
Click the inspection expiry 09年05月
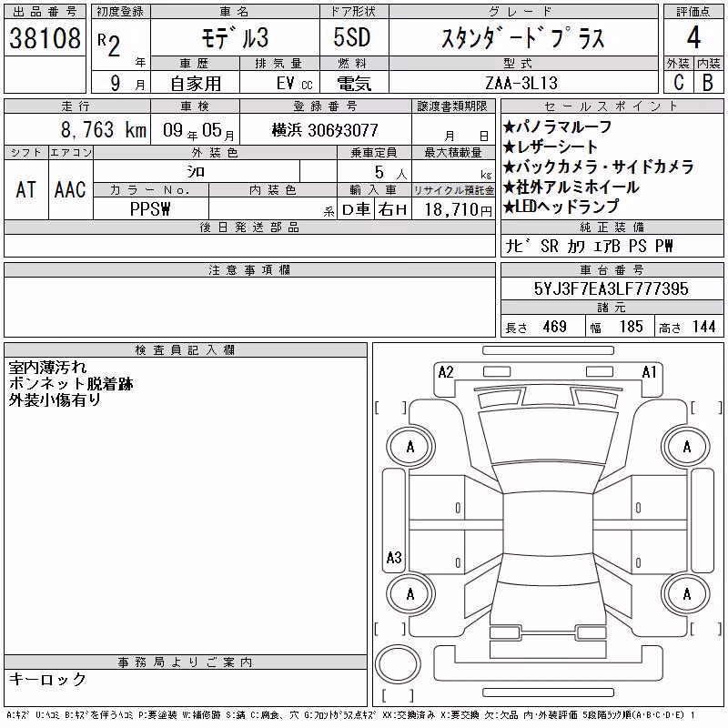(x=198, y=130)
